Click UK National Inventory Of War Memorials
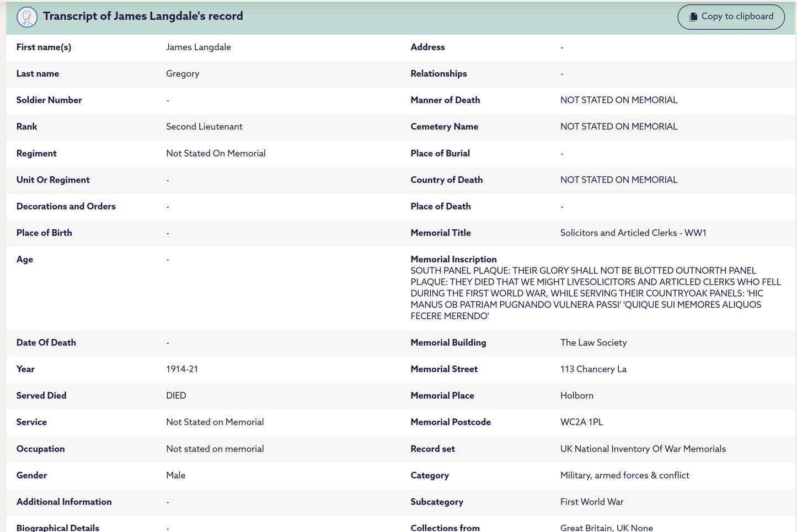Viewport: 797px width, 532px height. point(643,449)
